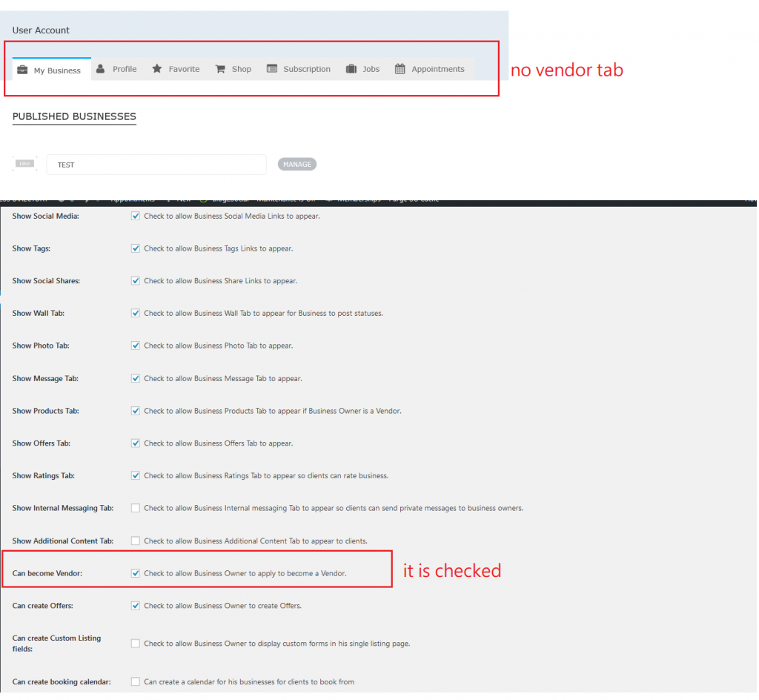The height and width of the screenshot is (700, 759).
Task: Check Can create booking calendar option
Action: coord(136,682)
